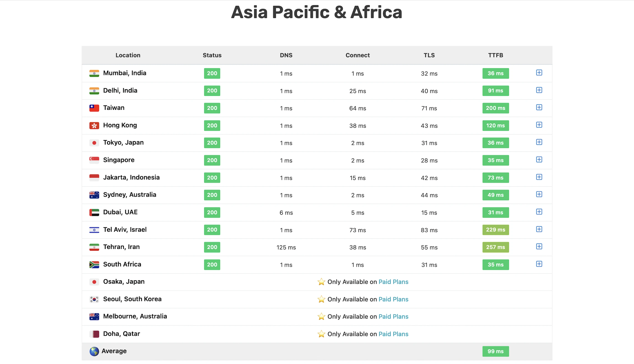Expand the Taiwan row plus icon
The width and height of the screenshot is (634, 364).
click(x=539, y=107)
